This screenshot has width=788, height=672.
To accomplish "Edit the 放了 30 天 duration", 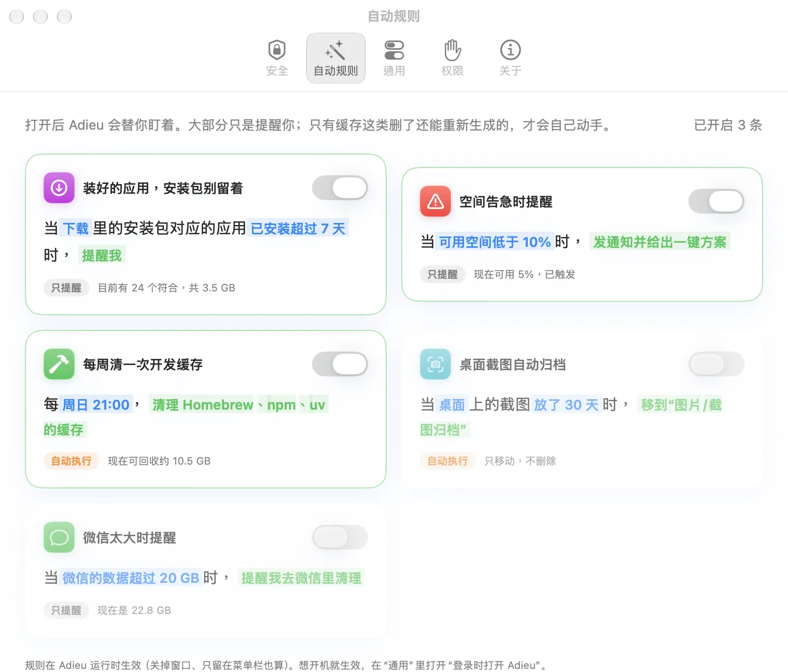I will tap(566, 404).
